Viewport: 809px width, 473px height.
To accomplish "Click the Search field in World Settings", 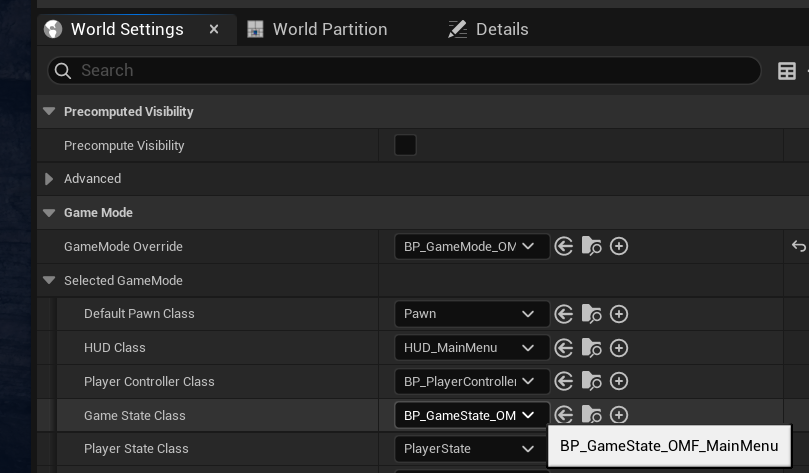I will click(x=404, y=71).
